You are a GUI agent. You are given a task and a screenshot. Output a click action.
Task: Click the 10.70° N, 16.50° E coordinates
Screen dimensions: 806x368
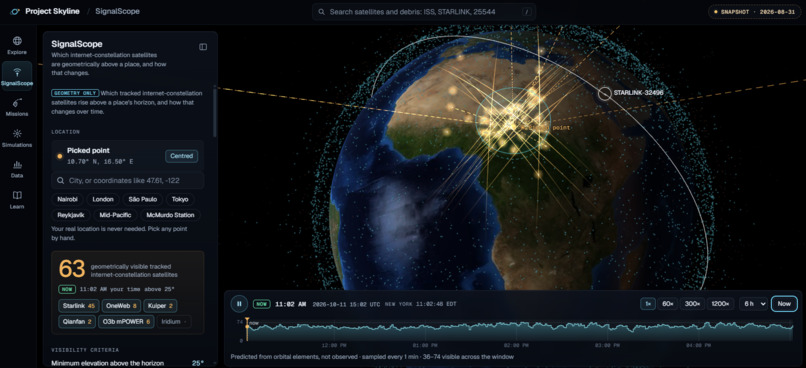pos(100,161)
